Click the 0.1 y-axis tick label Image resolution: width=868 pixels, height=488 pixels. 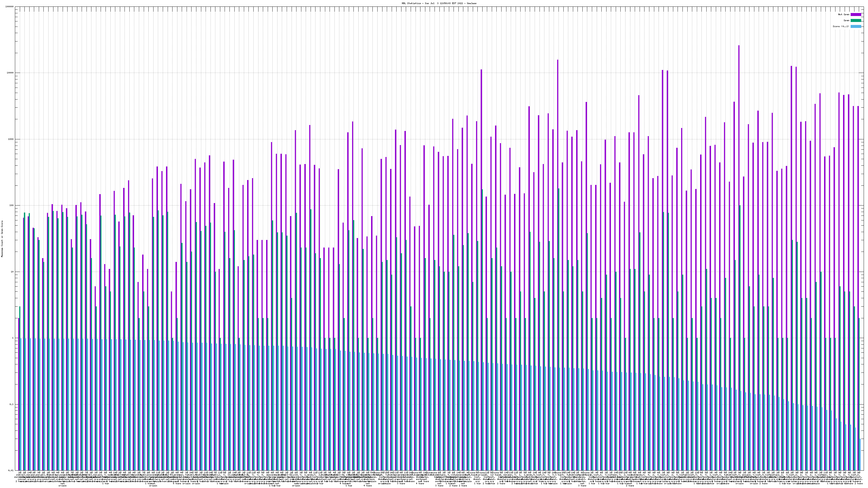pyautogui.click(x=12, y=404)
